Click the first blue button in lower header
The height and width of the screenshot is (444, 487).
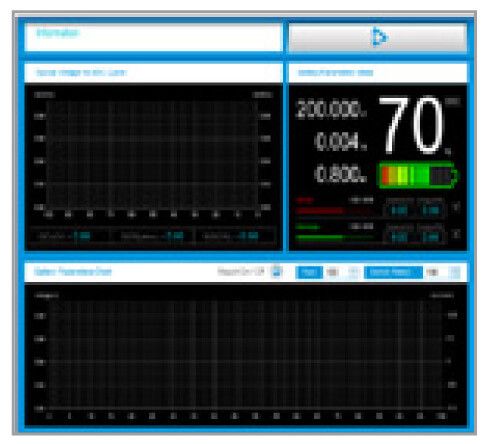pyautogui.click(x=309, y=272)
